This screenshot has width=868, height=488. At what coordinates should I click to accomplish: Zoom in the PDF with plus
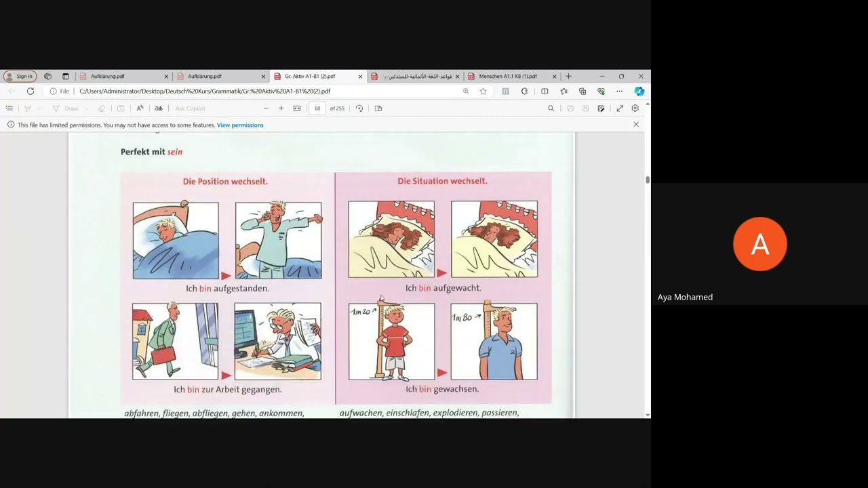[281, 108]
